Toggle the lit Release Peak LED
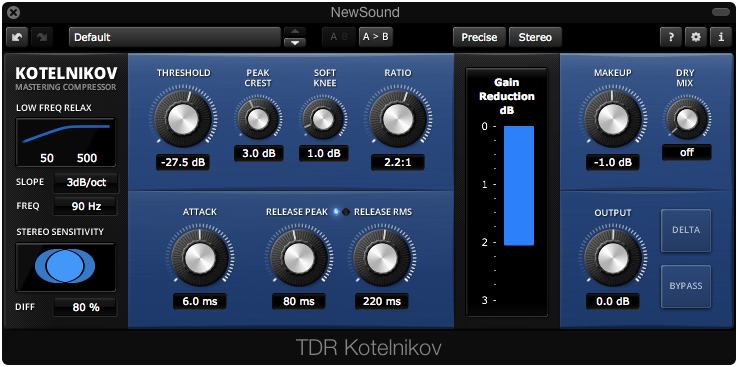 point(336,212)
